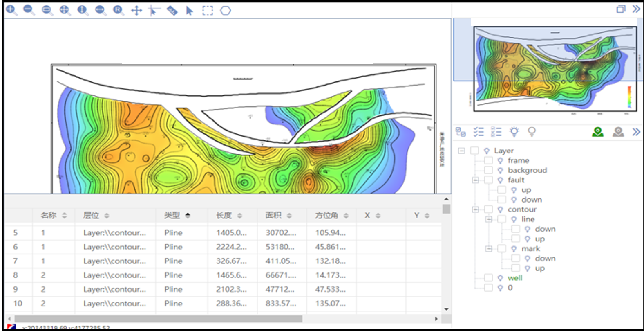This screenshot has height=331, width=644.
Task: Click the horizontal scrollbar under the table
Action: click(x=159, y=319)
